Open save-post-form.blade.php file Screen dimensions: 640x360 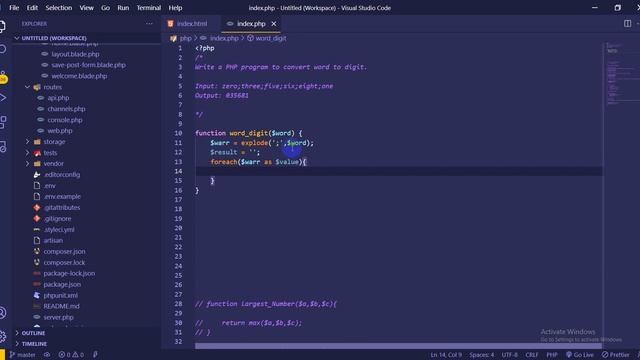point(89,65)
